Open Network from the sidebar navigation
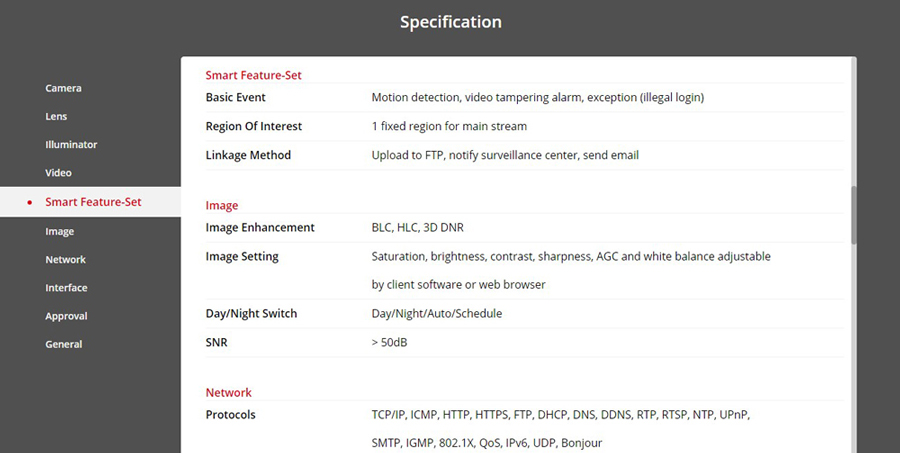Screen dimensions: 900x453 point(65,259)
